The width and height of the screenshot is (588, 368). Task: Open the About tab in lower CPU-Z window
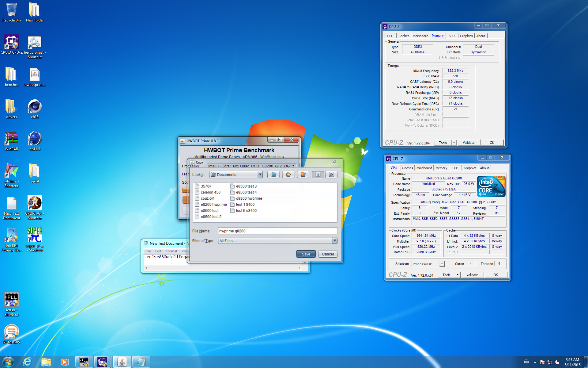tap(484, 168)
